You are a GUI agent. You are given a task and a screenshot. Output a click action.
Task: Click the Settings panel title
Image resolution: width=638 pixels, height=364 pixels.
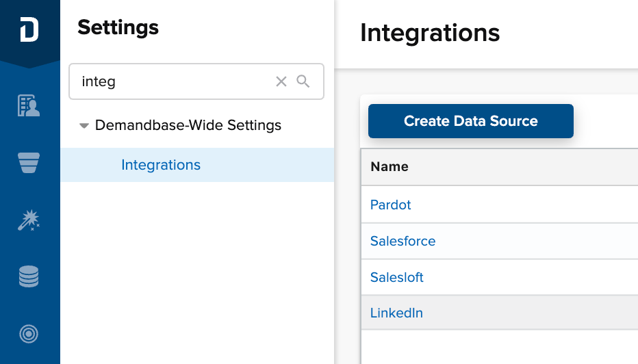click(x=118, y=27)
